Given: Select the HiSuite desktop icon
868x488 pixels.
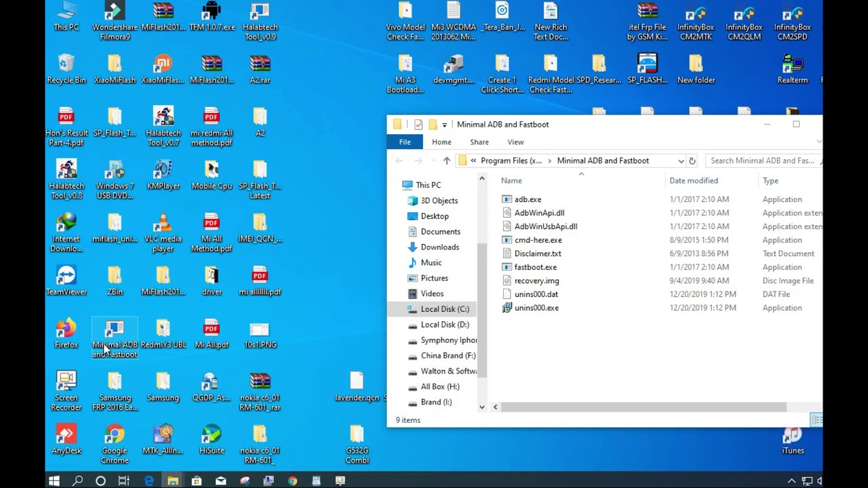Looking at the screenshot, I should coord(212,439).
